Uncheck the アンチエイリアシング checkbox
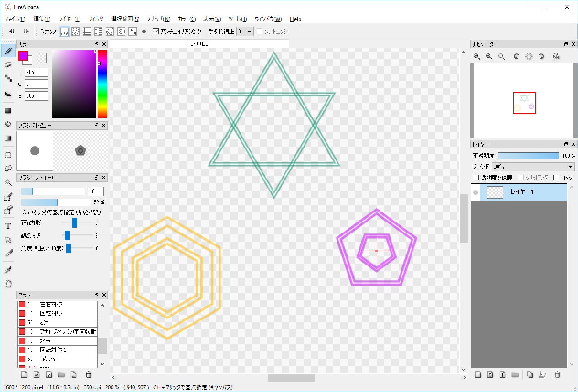Viewport: 578px width, 392px height. pos(155,32)
